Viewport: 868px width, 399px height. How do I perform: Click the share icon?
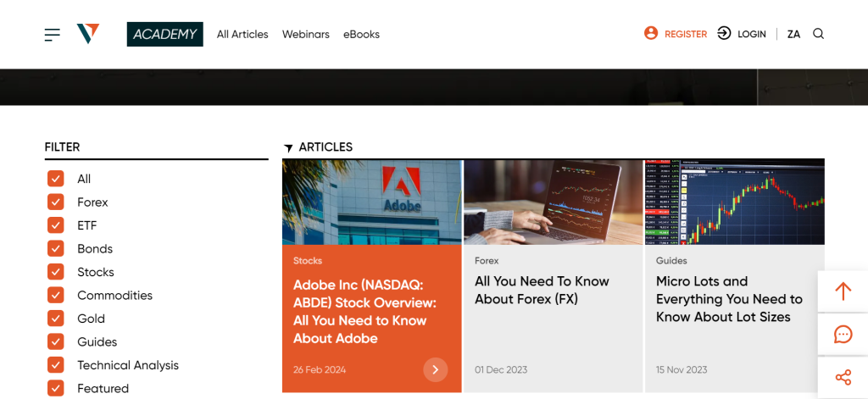click(843, 378)
